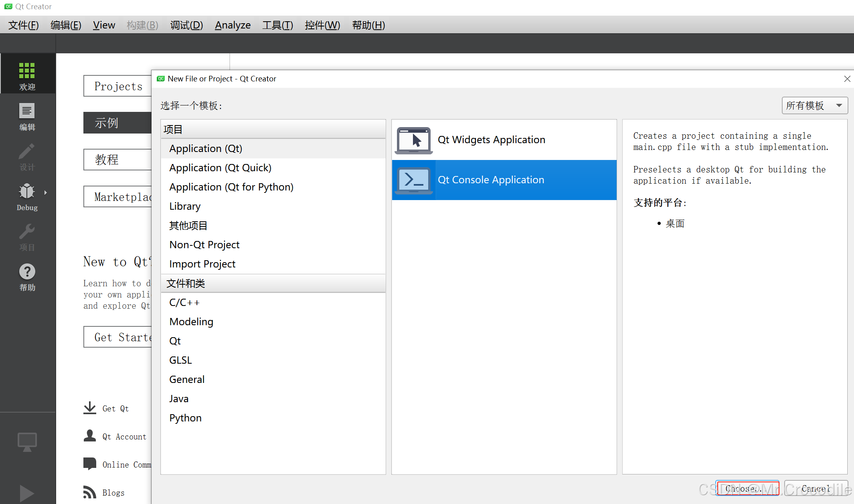Click the Get Qt download icon
Screen dimensions: 854x504
tap(90, 408)
